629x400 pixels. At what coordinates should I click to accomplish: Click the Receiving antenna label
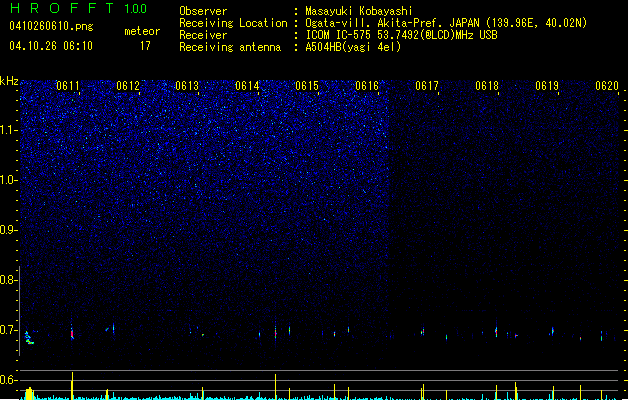pos(230,47)
